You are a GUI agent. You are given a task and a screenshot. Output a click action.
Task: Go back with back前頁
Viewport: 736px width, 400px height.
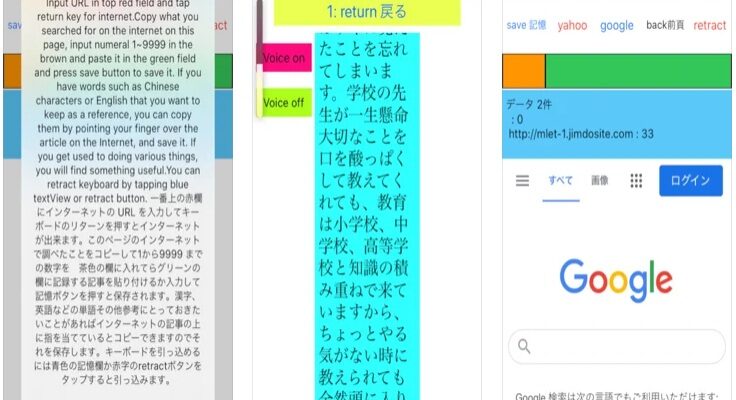click(664, 25)
